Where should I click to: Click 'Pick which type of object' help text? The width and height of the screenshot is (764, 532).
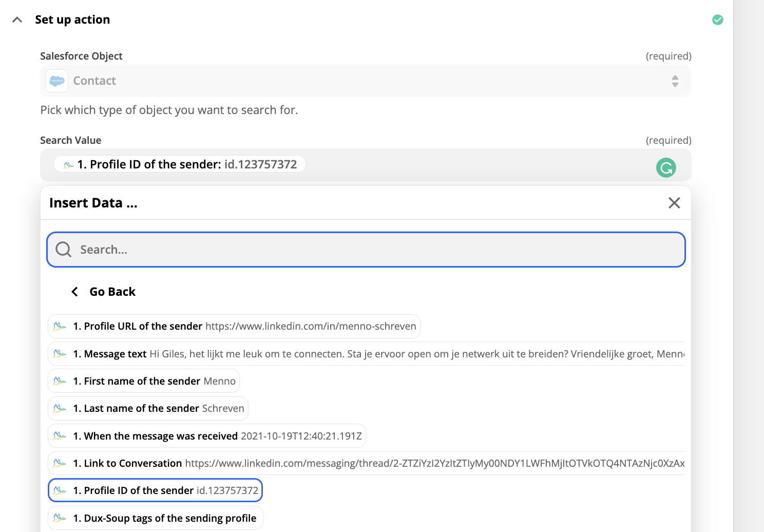169,110
